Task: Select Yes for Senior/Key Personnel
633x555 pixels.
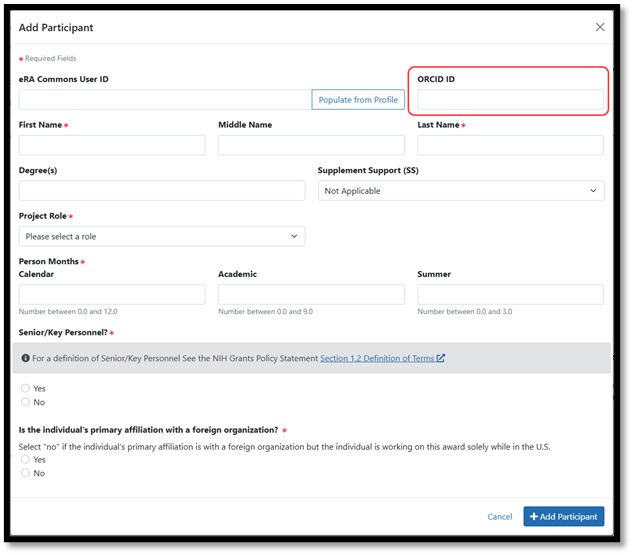Action: tap(26, 388)
